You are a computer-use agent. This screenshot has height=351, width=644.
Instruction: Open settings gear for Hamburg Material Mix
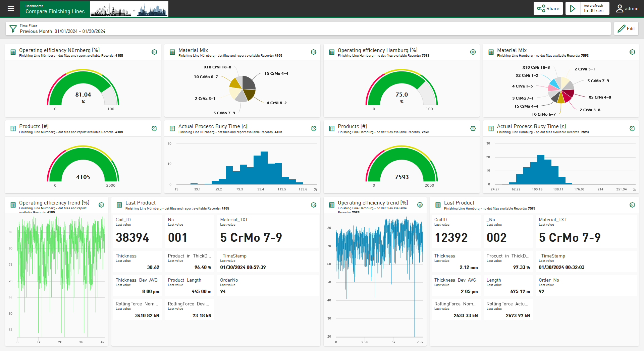coord(632,52)
